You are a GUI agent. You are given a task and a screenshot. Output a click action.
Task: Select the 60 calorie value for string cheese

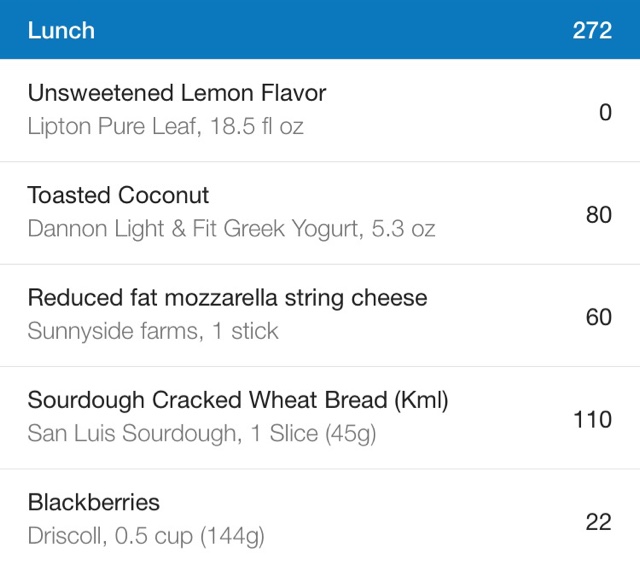tap(598, 317)
